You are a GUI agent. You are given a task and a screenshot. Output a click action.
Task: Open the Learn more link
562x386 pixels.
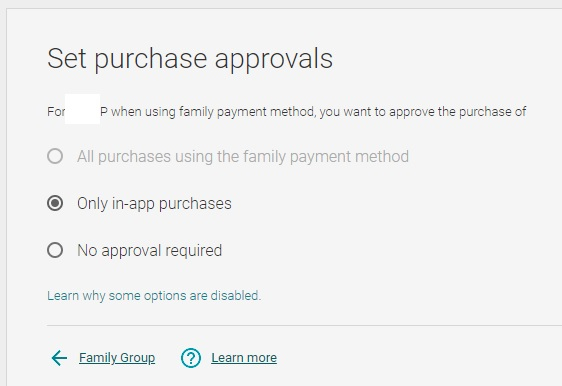244,358
